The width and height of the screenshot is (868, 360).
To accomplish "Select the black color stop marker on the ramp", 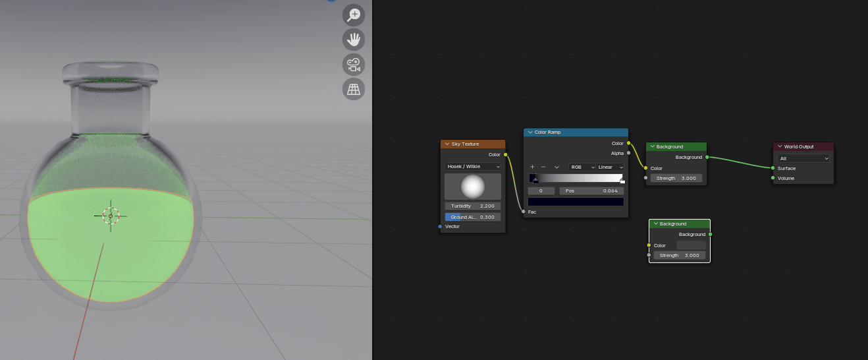I will (x=535, y=179).
